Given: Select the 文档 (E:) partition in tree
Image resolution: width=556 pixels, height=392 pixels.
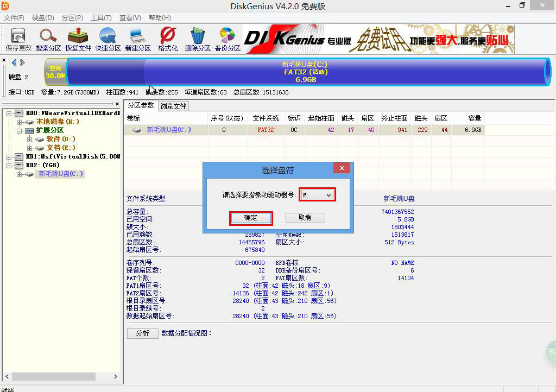Looking at the screenshot, I should point(61,148).
